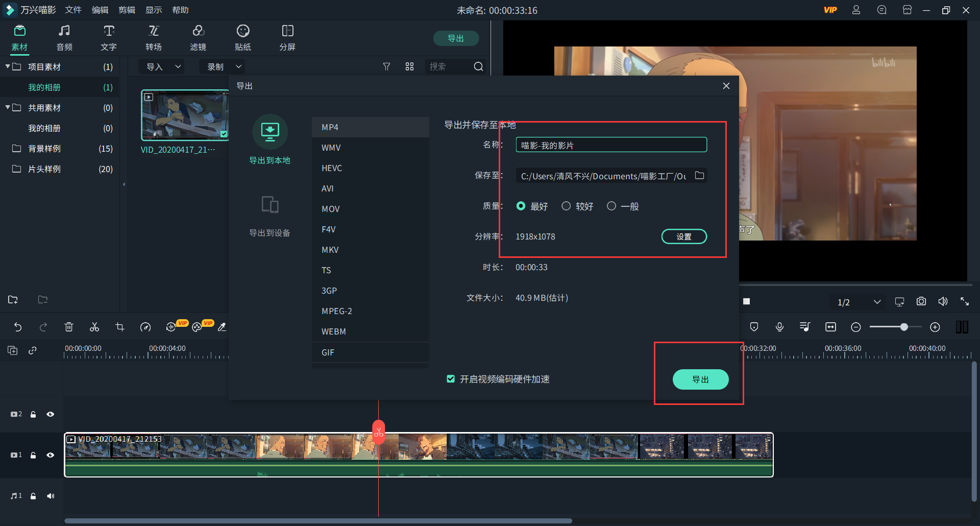Expand the 导入 import dropdown
The width and height of the screenshot is (980, 526).
coord(163,67)
